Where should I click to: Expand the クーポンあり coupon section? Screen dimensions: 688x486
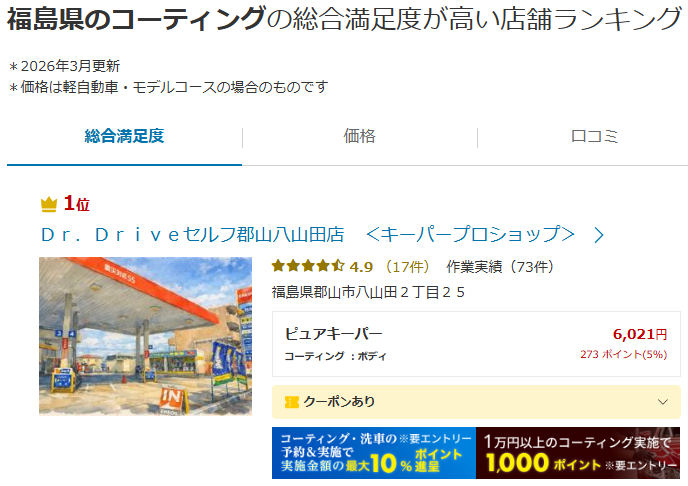tap(476, 402)
